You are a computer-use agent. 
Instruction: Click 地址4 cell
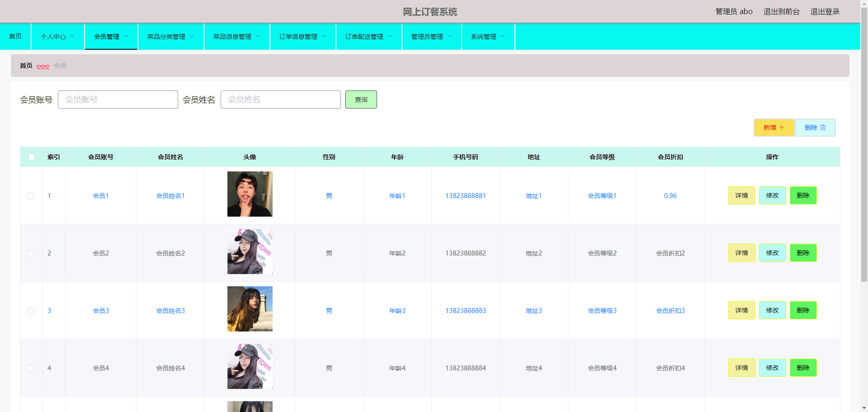point(534,368)
